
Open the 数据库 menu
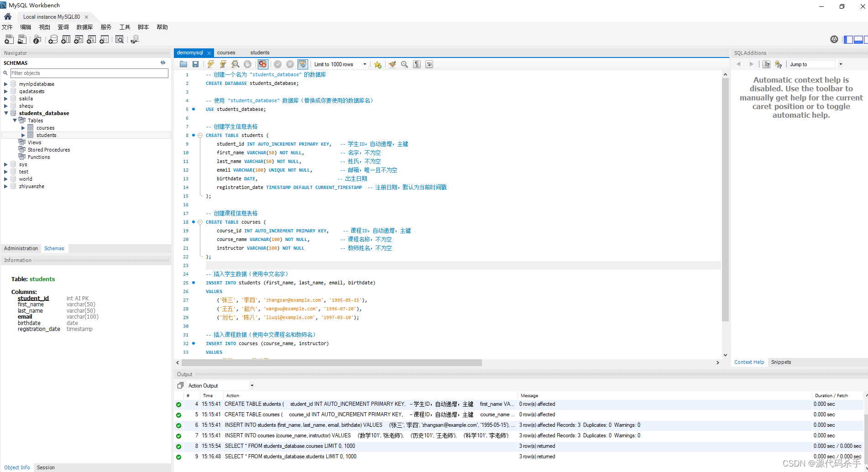coord(84,27)
